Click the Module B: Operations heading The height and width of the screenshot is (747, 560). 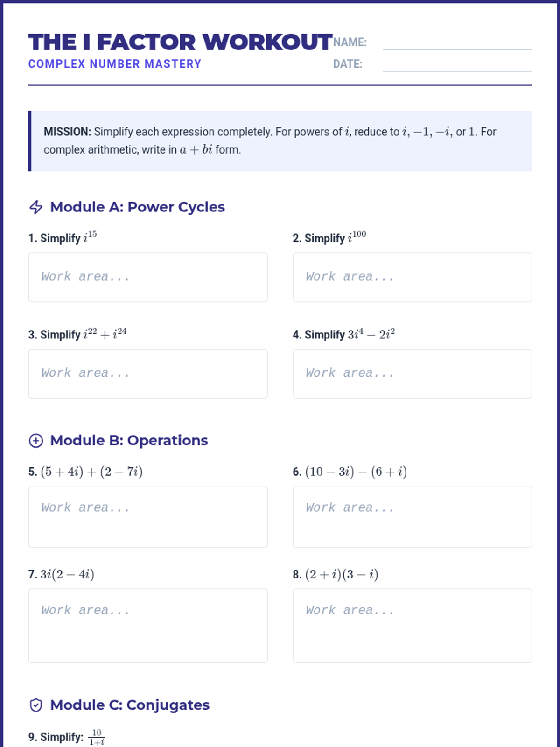[x=129, y=440]
